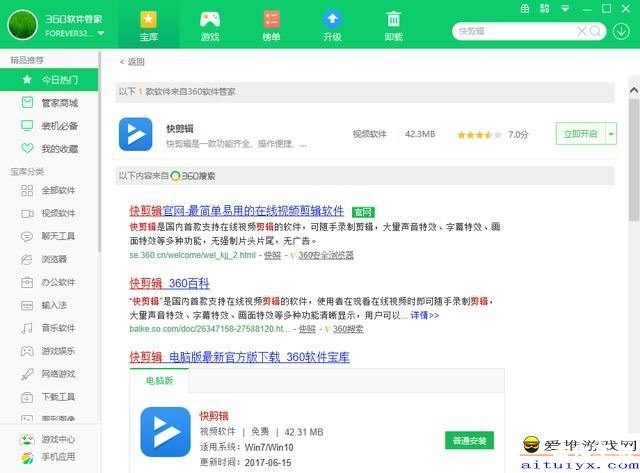Screen dimensions: 640x473
Task: Click the 快剪辑 app icon in top result
Action: coord(136,134)
